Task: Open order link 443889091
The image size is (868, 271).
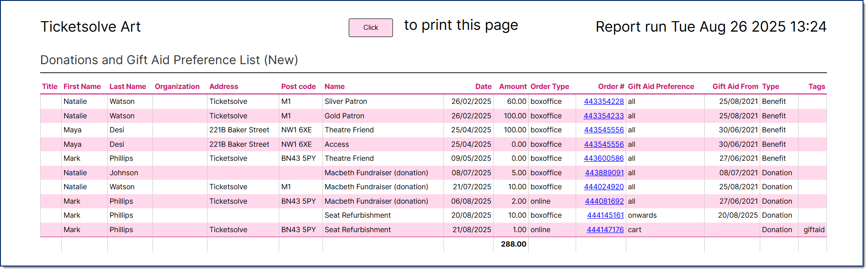Action: [x=605, y=173]
